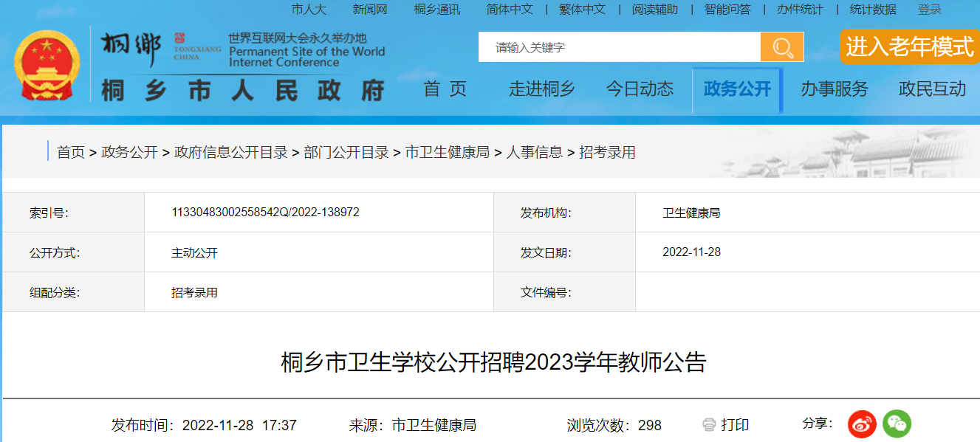The image size is (980, 442).
Task: Open 智能问答 in the top bar
Action: click(x=727, y=10)
